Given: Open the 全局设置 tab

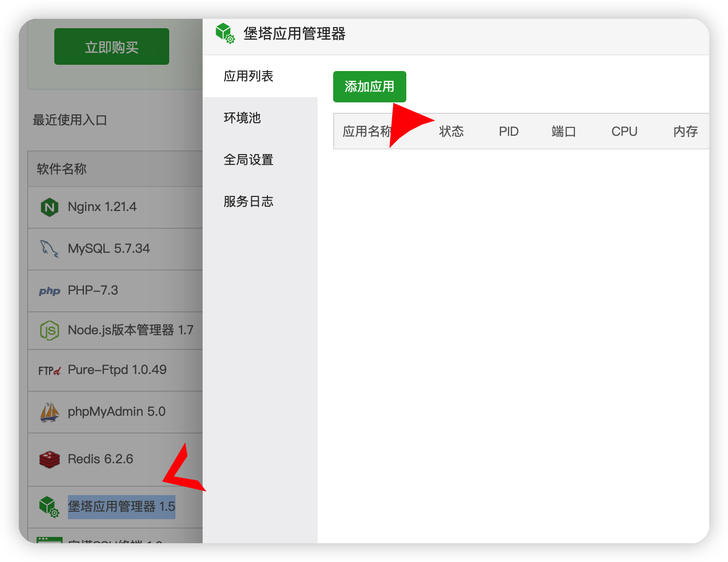Looking at the screenshot, I should 260,160.
